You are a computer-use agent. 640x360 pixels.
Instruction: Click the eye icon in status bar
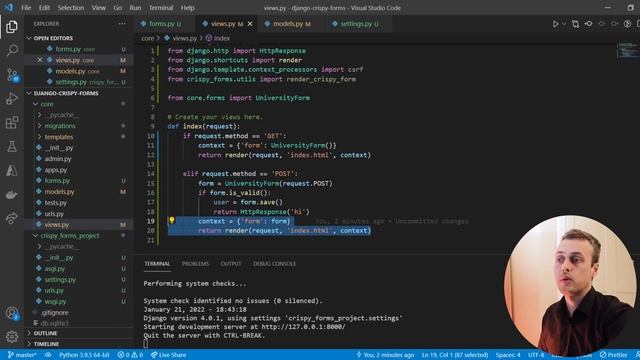[48, 355]
